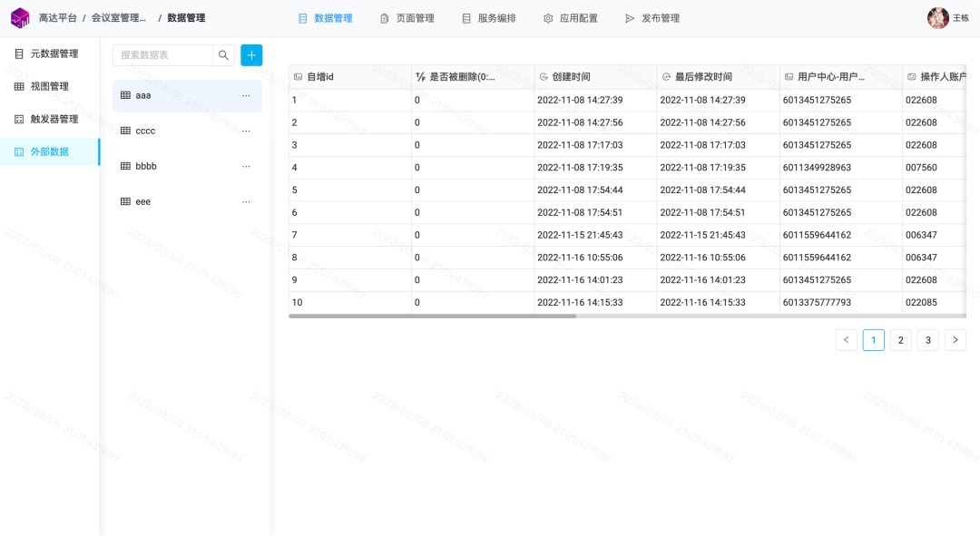
Task: Click the 操作人账户 column header
Action: (x=935, y=77)
